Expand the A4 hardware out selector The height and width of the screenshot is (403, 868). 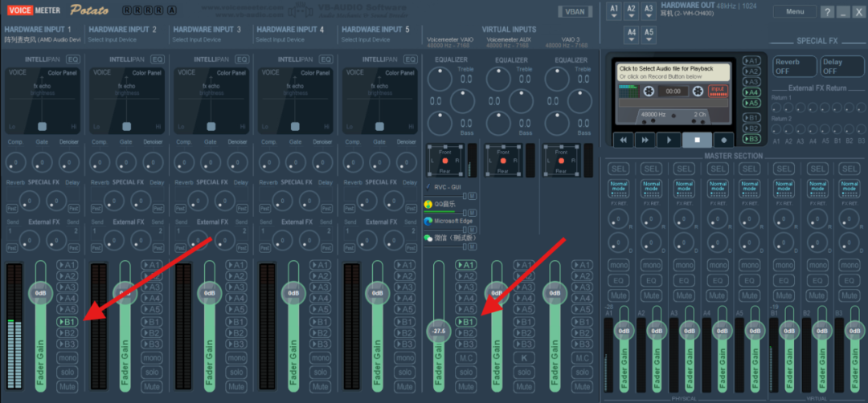click(x=632, y=35)
